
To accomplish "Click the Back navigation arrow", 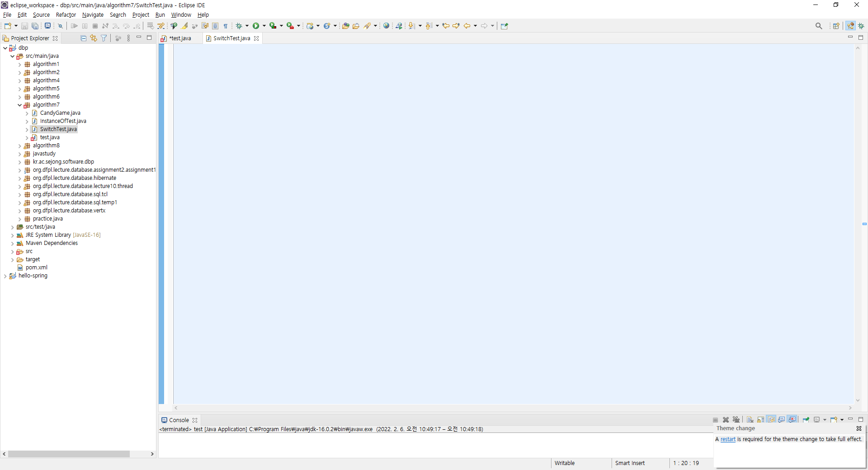I will tap(467, 26).
